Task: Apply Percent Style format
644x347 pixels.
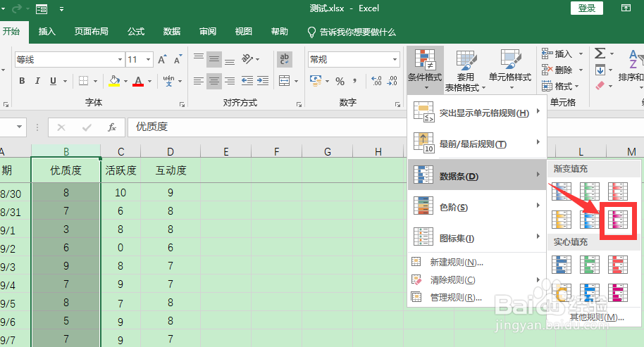Action: [340, 81]
